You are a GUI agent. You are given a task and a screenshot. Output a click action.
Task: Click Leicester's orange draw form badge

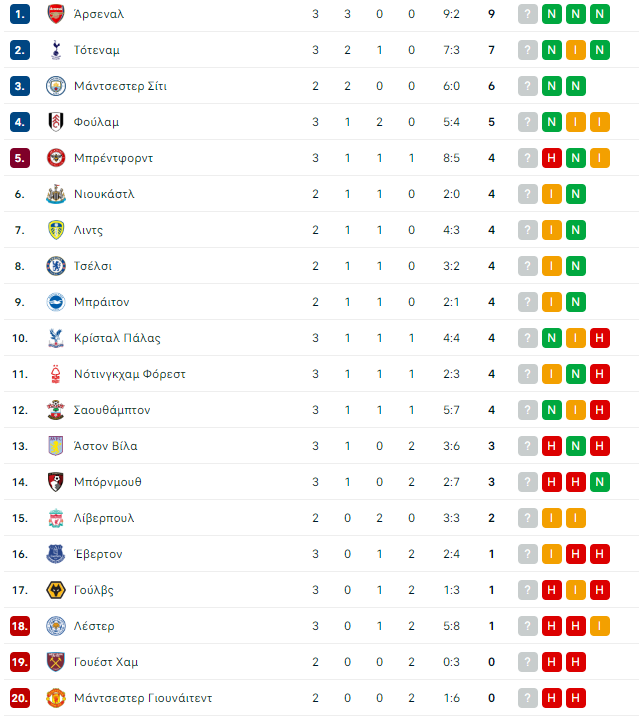tap(600, 626)
